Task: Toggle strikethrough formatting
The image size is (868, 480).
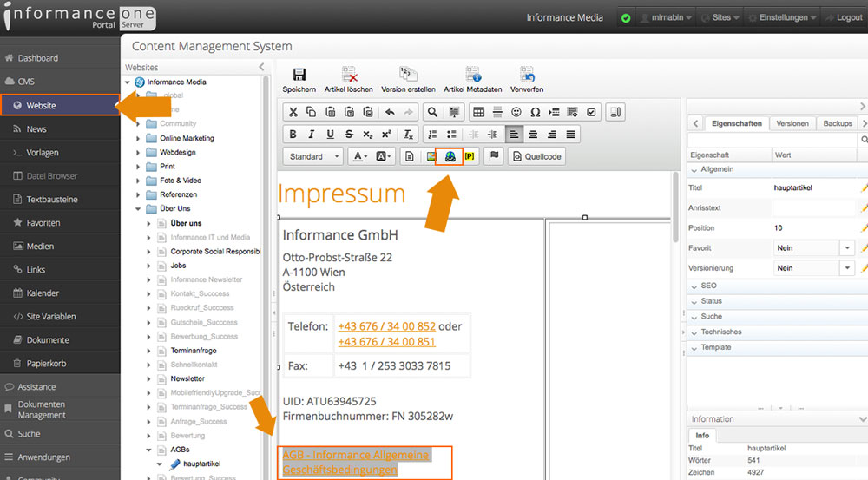Action: (x=349, y=135)
